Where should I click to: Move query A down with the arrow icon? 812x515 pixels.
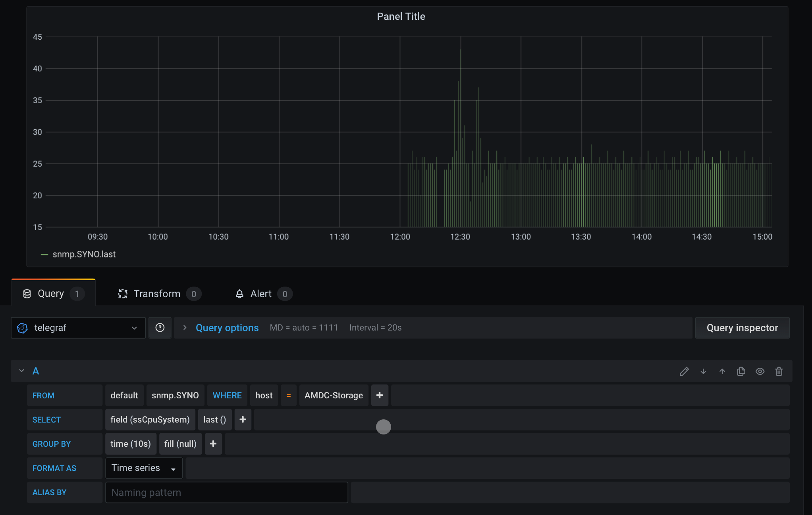pyautogui.click(x=703, y=371)
